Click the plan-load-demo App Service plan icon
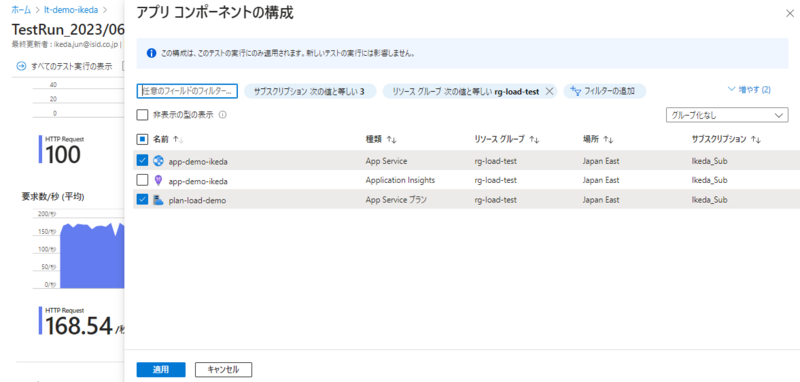The height and width of the screenshot is (382, 800). point(158,200)
